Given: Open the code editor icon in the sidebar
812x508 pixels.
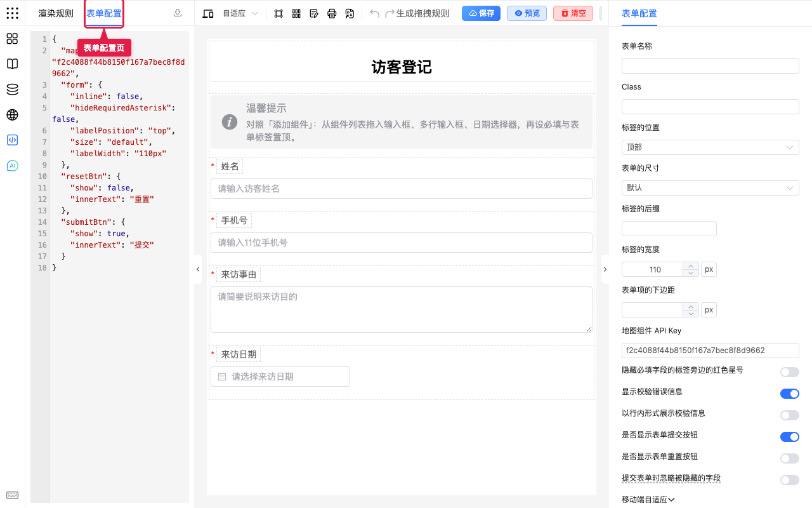Looking at the screenshot, I should [x=12, y=140].
